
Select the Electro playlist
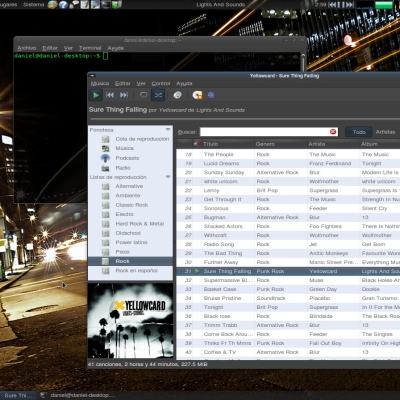(130, 214)
